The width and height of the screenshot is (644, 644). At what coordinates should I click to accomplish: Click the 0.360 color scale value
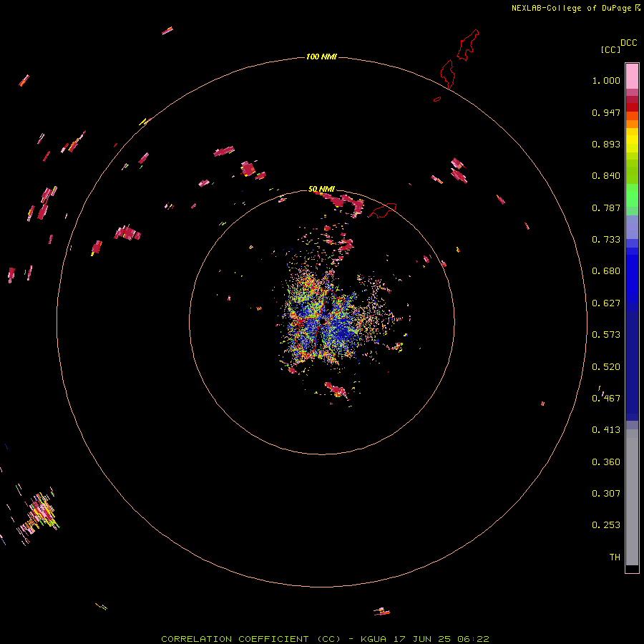click(606, 462)
